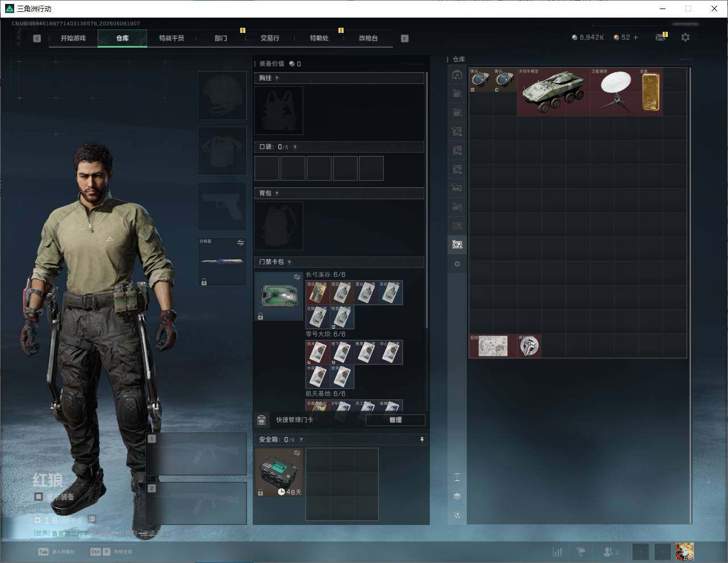The width and height of the screenshot is (728, 563).
Task: Open the help icon beside 安全箱
Action: click(301, 440)
